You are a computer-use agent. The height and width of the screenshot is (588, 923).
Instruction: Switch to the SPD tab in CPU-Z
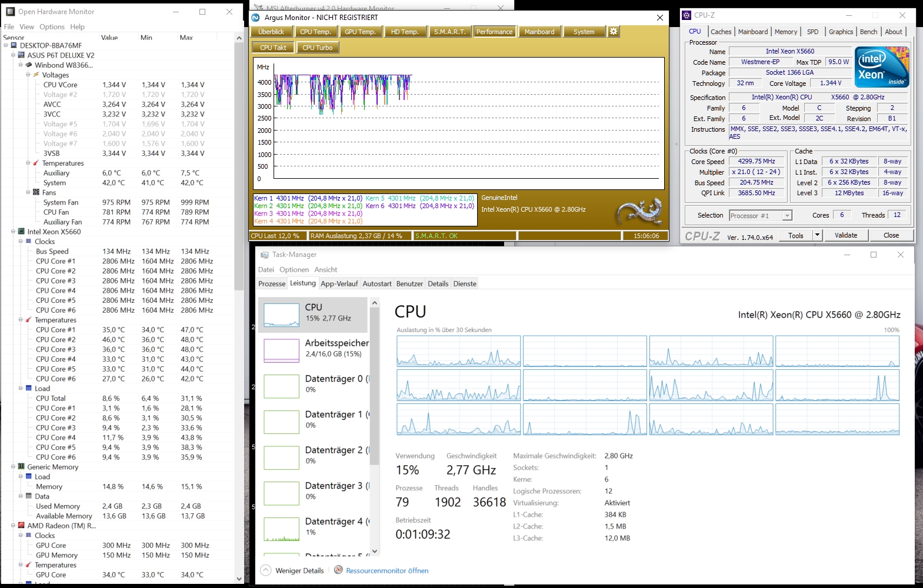[x=812, y=32]
